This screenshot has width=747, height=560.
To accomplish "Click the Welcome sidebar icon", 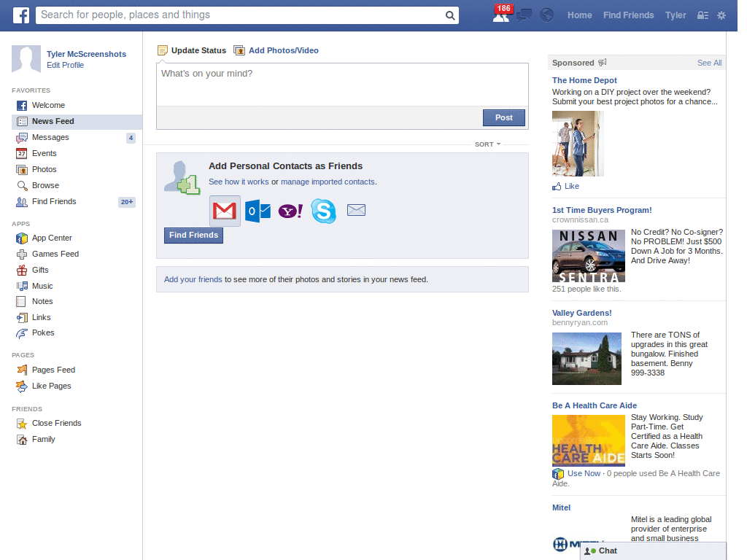I will pos(22,106).
